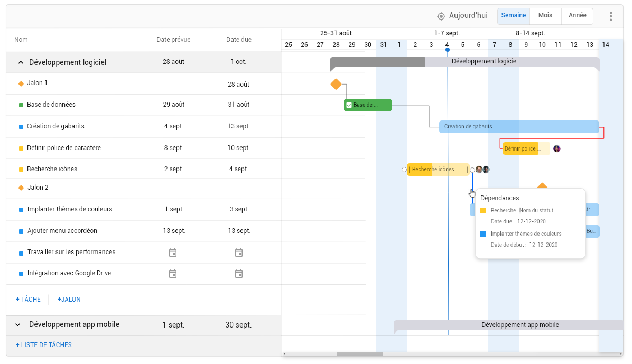Viewport: 632px width, 364px height.
Task: Toggle the checkbox on Base de données bar
Action: (349, 105)
